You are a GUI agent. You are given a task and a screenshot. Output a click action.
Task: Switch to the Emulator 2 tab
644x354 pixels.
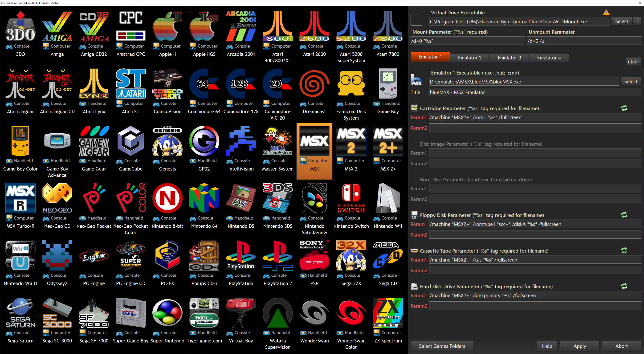pyautogui.click(x=469, y=58)
